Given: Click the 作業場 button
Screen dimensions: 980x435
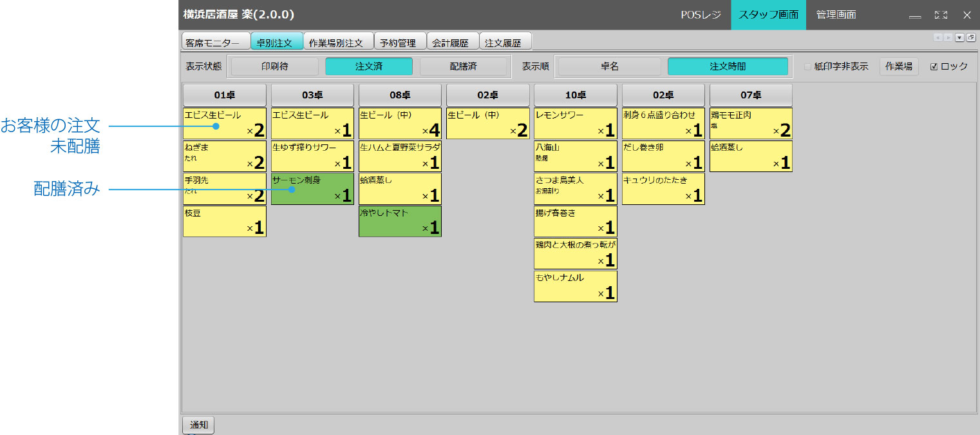Looking at the screenshot, I should [899, 66].
